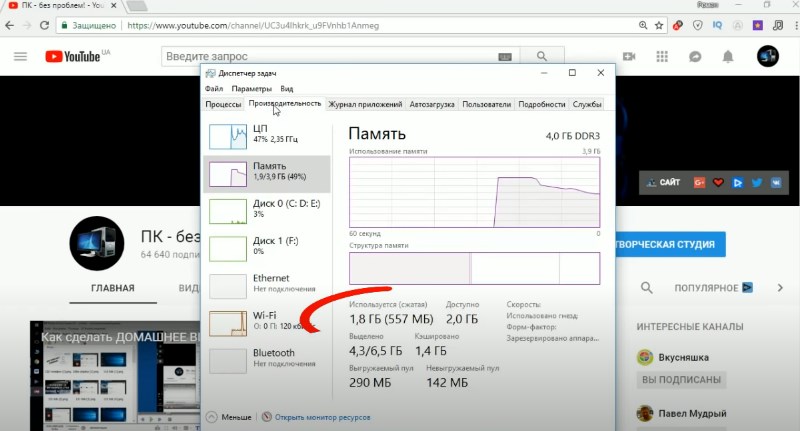
Task: Click the Chrome address bar URL
Action: tap(253, 26)
